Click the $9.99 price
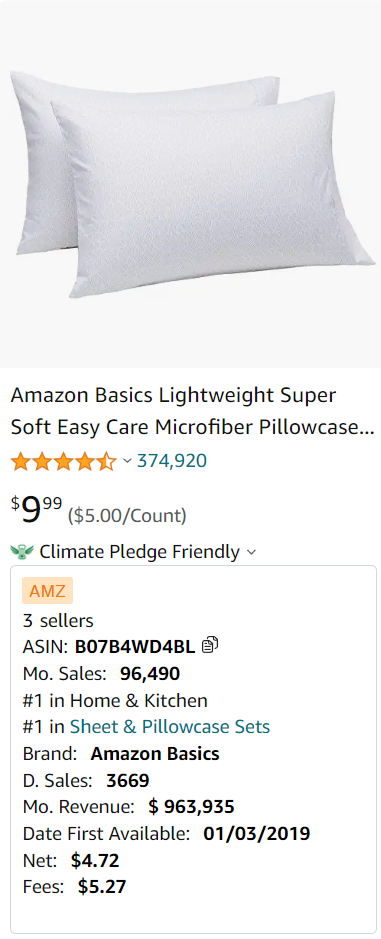Image resolution: width=381 pixels, height=939 pixels. point(37,510)
